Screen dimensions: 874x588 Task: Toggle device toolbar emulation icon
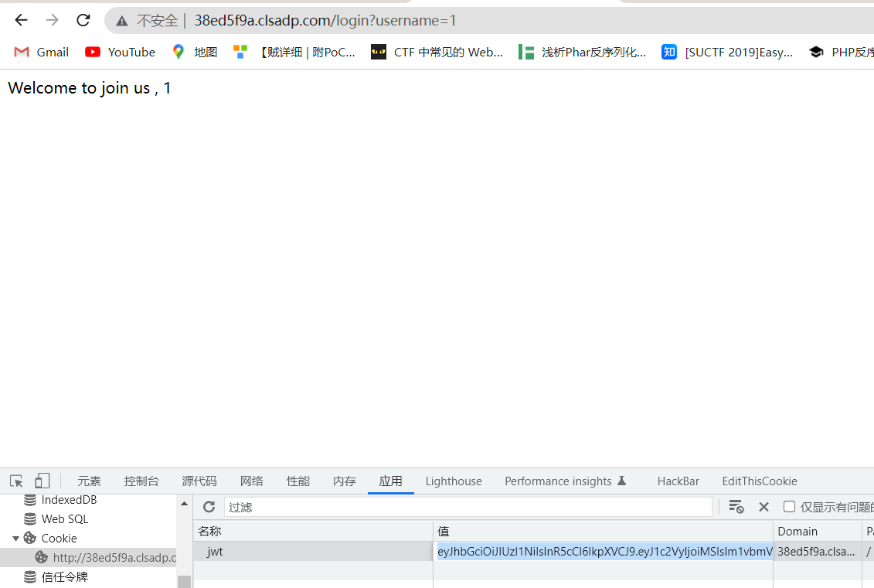click(x=43, y=481)
